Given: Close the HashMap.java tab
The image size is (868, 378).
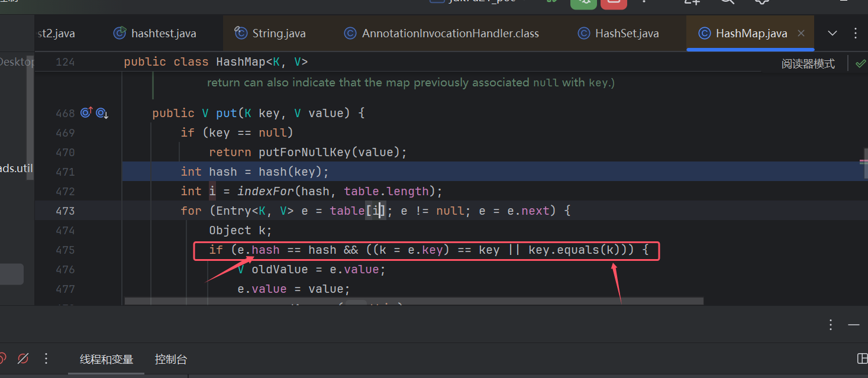Looking at the screenshot, I should (x=801, y=33).
